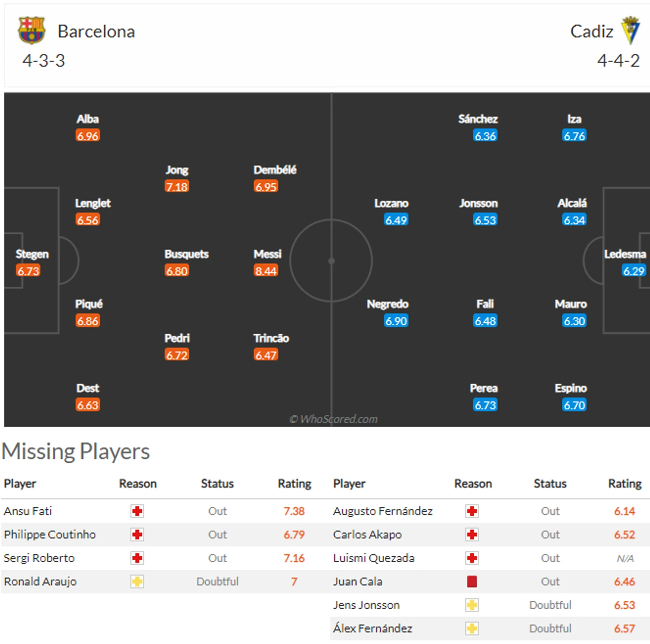The width and height of the screenshot is (650, 644).
Task: Click the WhoScored.com watermark link
Action: tap(333, 419)
